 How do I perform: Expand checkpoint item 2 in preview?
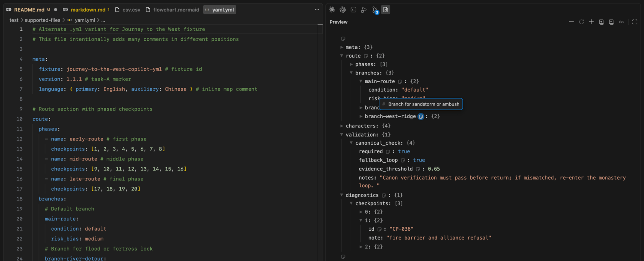(361, 247)
